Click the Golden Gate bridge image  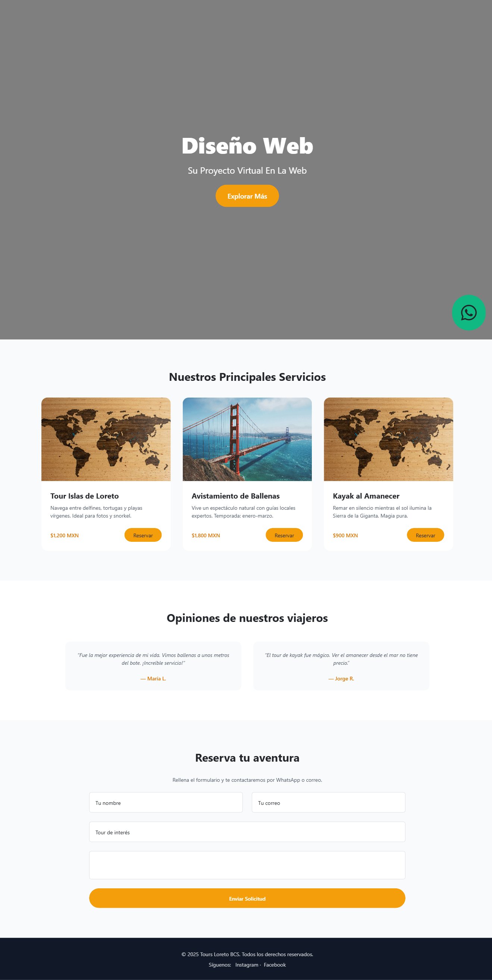point(247,439)
